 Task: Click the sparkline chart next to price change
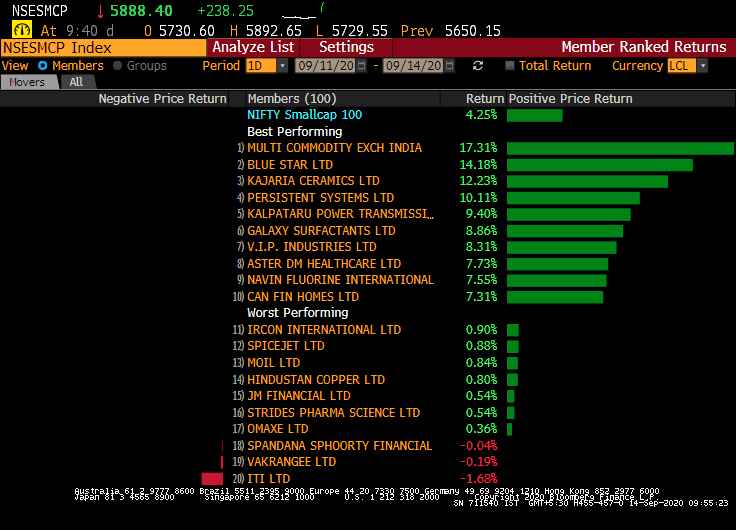point(295,12)
